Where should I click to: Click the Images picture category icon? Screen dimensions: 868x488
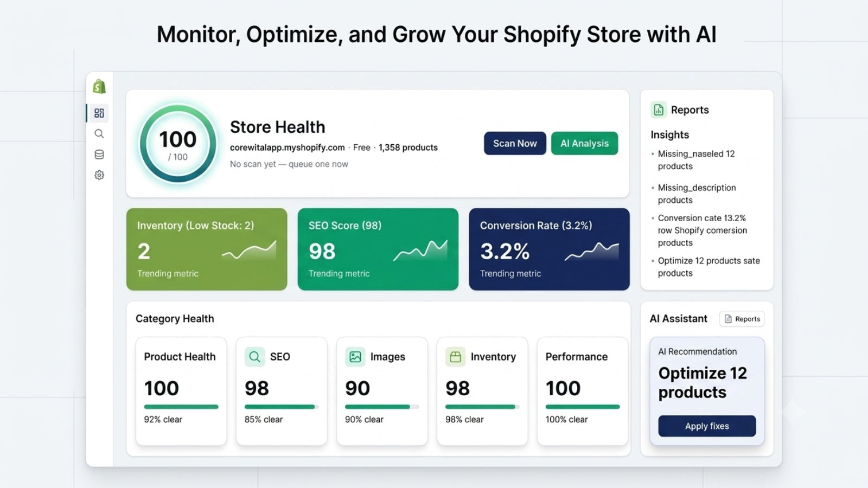click(x=355, y=357)
